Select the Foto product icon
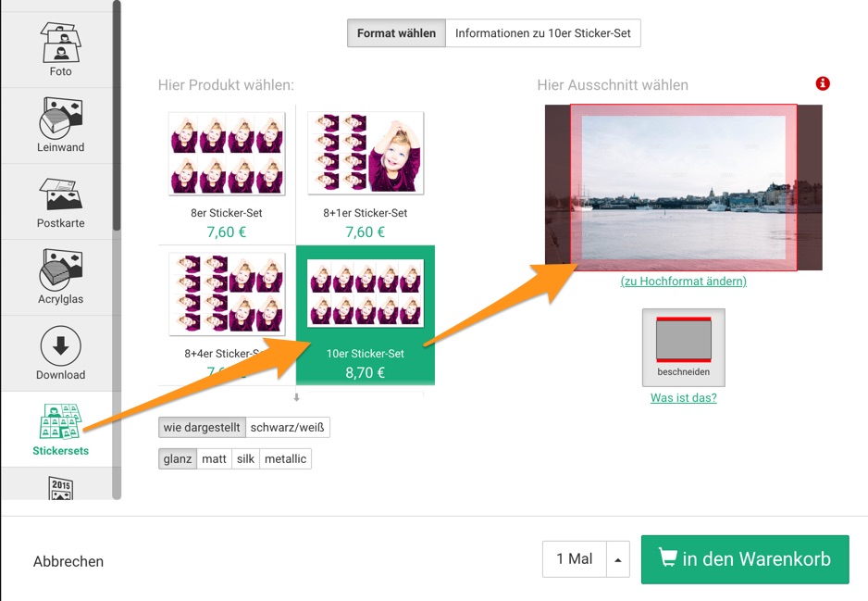The height and width of the screenshot is (601, 868). click(60, 42)
